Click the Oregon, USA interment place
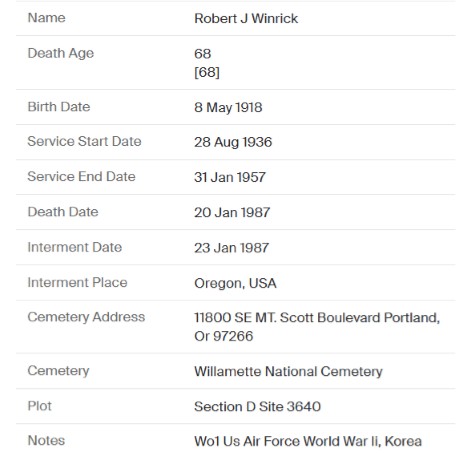The image size is (460, 469). [x=235, y=283]
